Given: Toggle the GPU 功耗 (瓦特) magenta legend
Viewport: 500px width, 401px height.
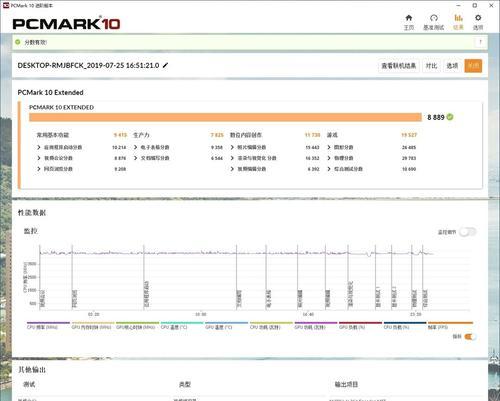Looking at the screenshot, I should pos(316,325).
